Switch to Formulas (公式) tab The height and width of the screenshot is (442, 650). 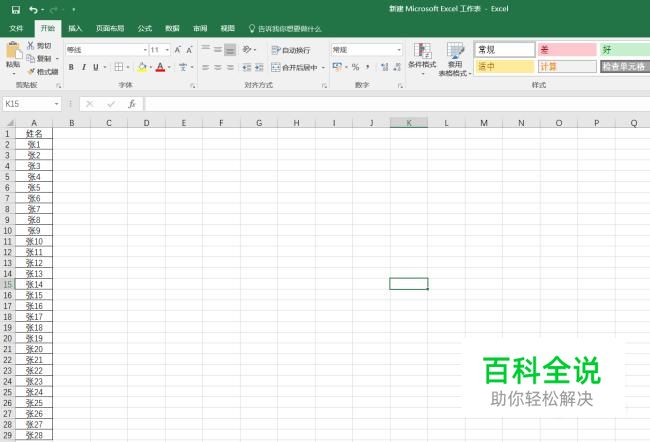[x=145, y=28]
